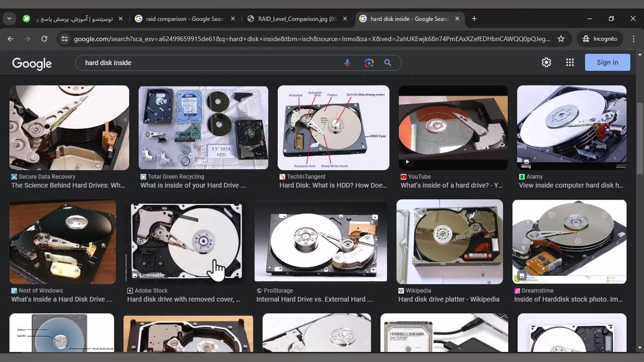Open 'Hard Disk: What is HDD?' link
644x362 pixels.
pyautogui.click(x=333, y=186)
